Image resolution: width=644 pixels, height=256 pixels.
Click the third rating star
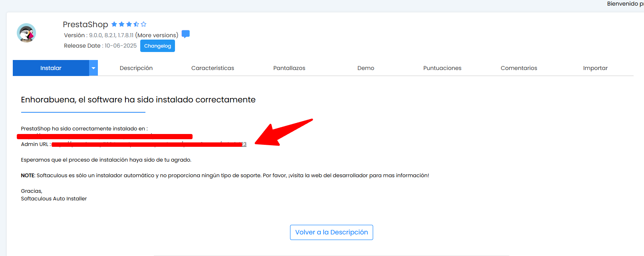click(x=129, y=24)
